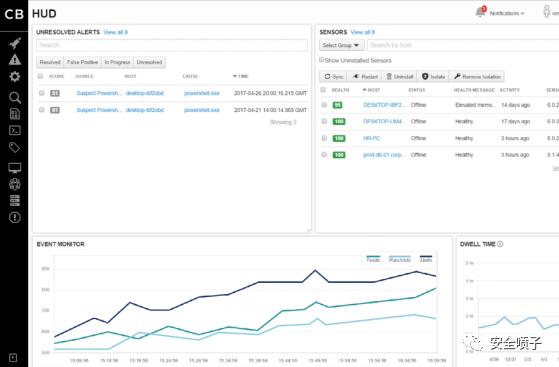Focus the unresolved alerts search field
559x367 pixels.
171,45
